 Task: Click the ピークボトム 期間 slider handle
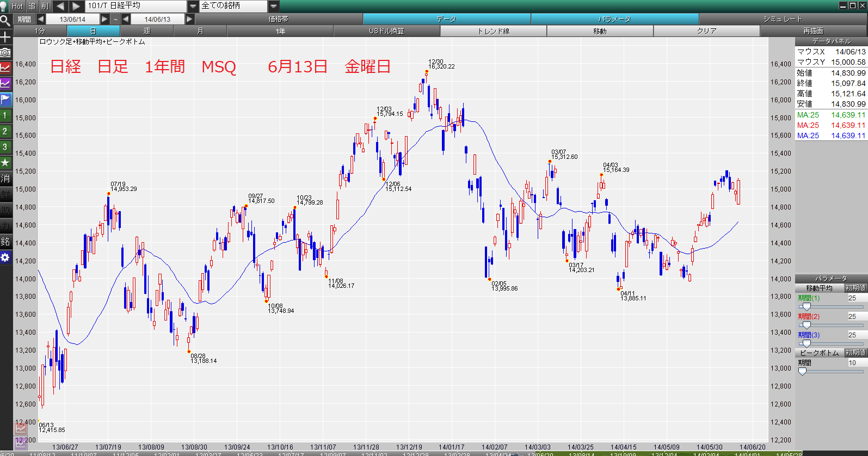point(802,371)
